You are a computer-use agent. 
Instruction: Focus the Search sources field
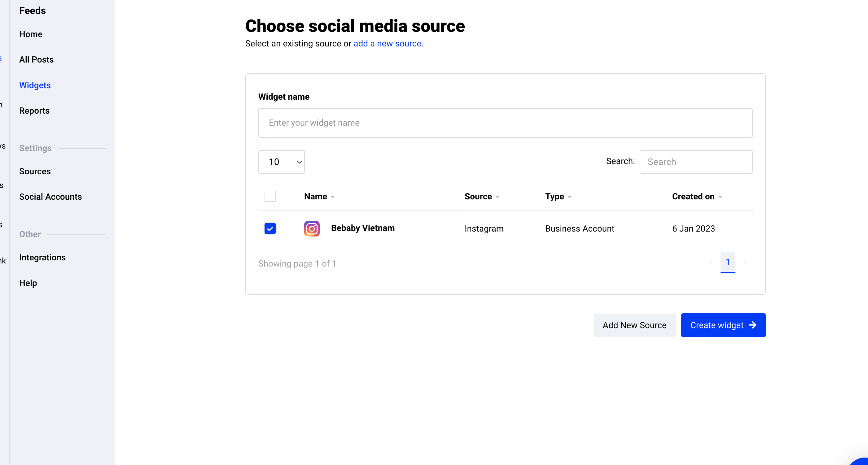pyautogui.click(x=696, y=162)
